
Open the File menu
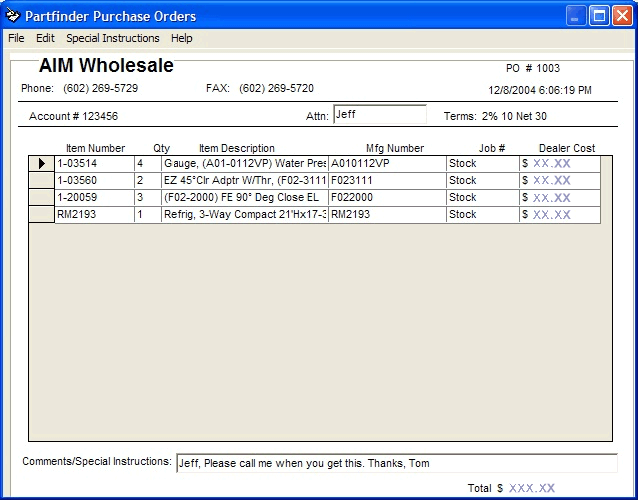[x=16, y=38]
